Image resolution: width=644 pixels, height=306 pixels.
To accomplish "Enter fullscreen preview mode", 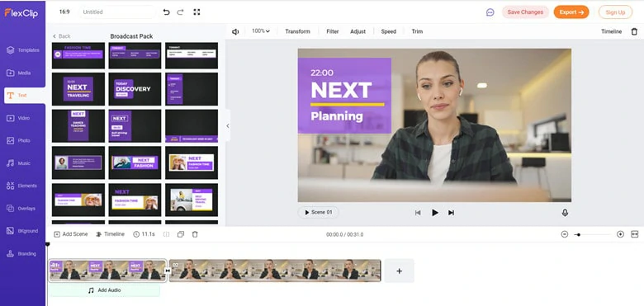I will tap(197, 12).
